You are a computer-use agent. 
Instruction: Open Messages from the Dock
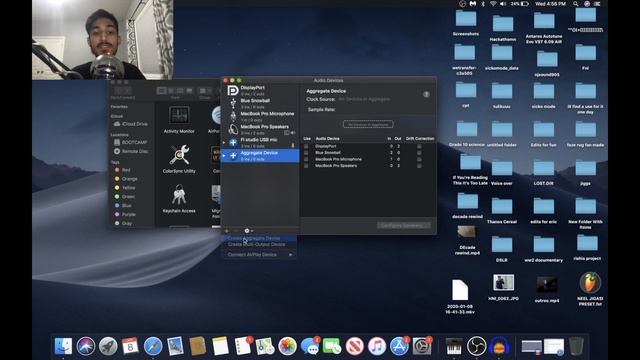coord(310,346)
